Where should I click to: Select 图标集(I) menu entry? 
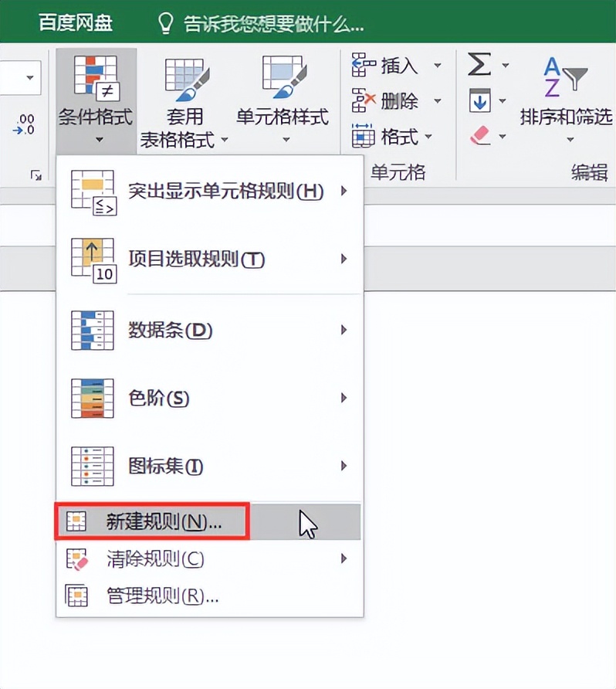click(208, 467)
